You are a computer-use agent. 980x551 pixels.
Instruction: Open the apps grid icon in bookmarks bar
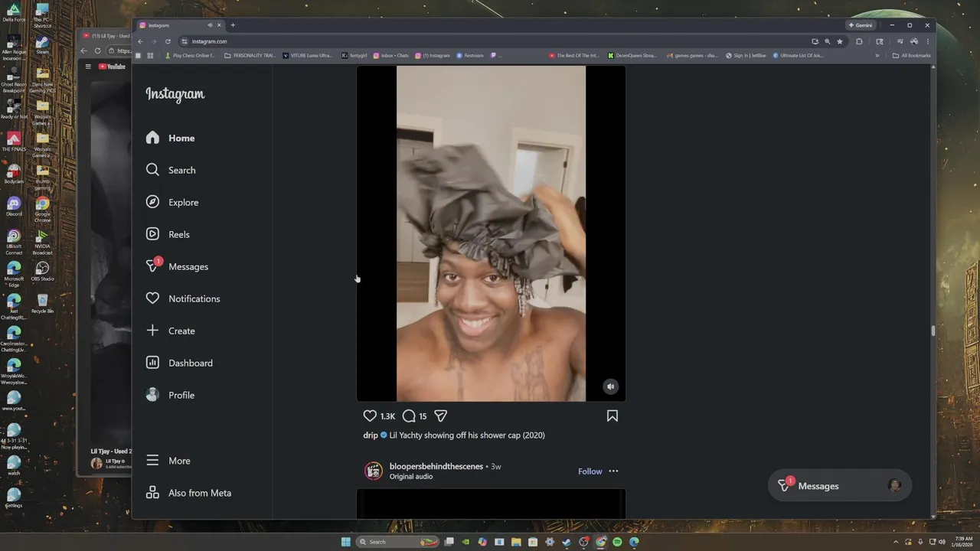[x=151, y=55]
